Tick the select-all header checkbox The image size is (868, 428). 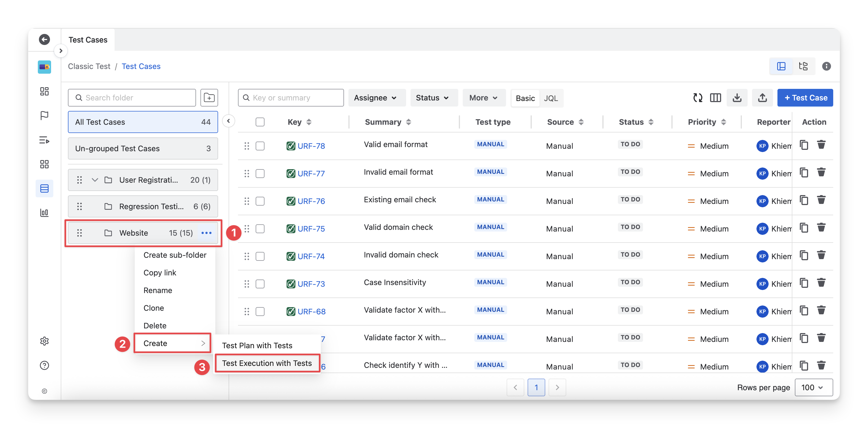pyautogui.click(x=260, y=122)
